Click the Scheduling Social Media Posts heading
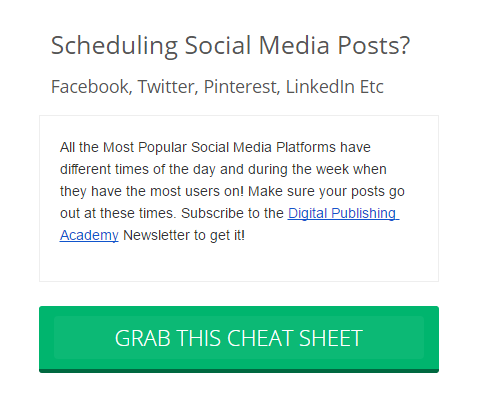Image resolution: width=478 pixels, height=400 pixels. 230,45
